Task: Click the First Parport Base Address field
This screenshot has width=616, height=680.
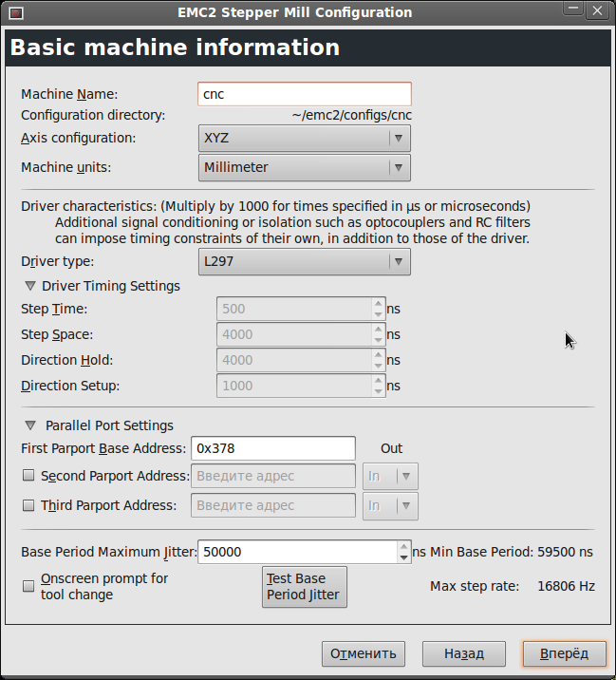Action: click(273, 448)
